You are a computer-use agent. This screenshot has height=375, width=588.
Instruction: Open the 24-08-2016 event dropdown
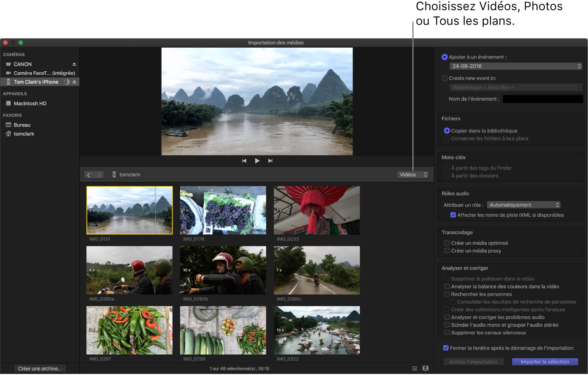[x=515, y=66]
